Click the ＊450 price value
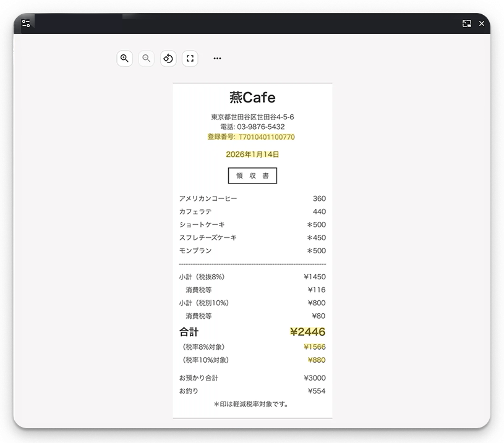 coord(316,237)
